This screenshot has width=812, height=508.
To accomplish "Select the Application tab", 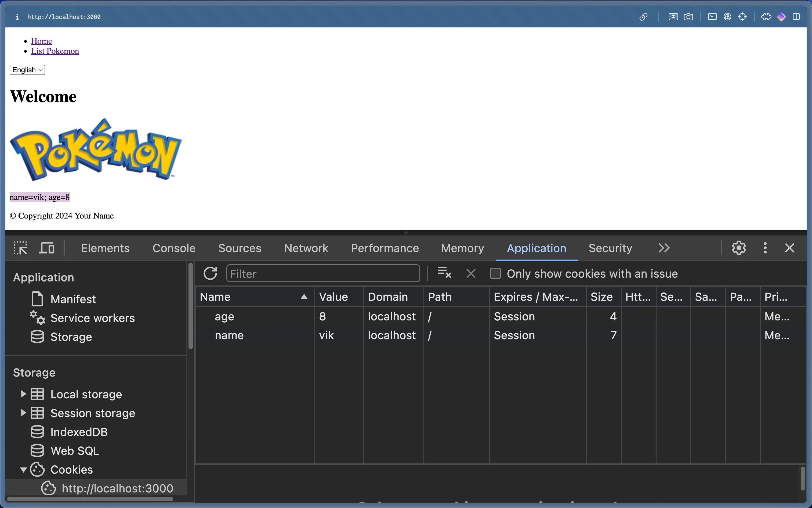I will click(536, 248).
